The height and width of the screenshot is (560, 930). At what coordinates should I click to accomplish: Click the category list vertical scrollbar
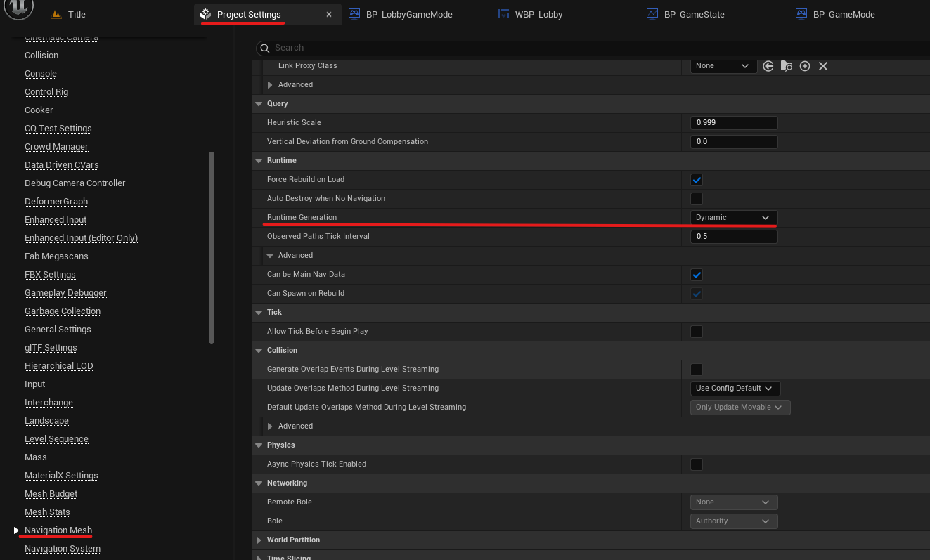212,247
